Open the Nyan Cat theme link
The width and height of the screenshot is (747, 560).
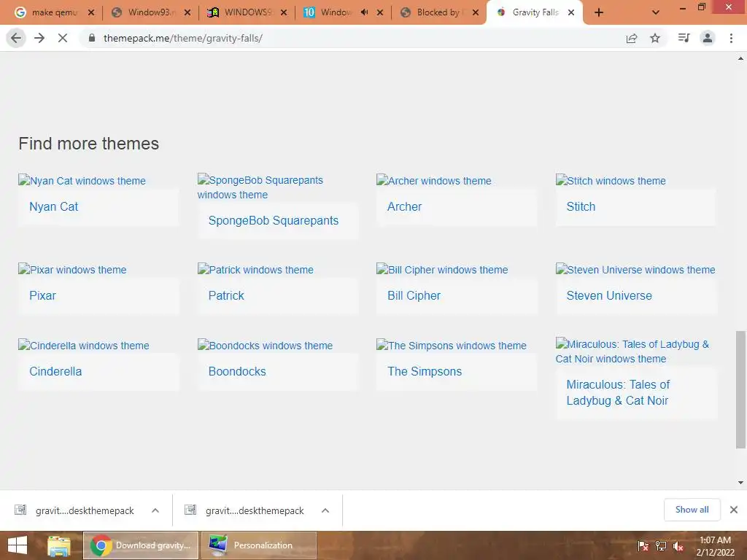pyautogui.click(x=53, y=206)
